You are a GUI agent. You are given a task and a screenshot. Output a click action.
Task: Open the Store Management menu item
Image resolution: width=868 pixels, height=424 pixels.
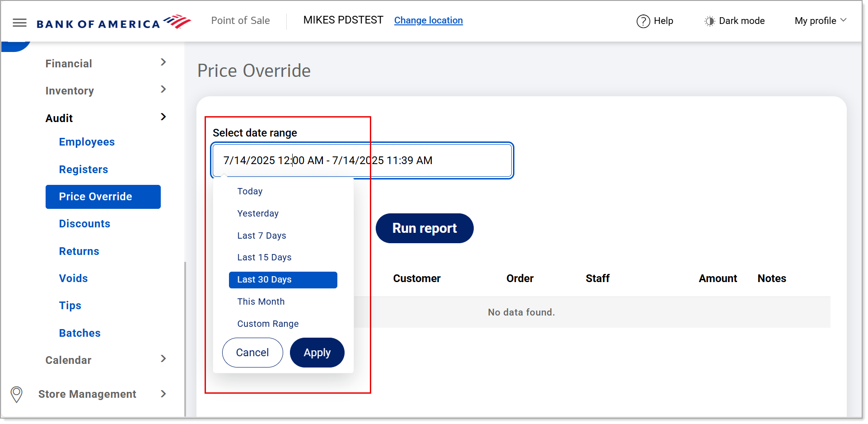(87, 394)
